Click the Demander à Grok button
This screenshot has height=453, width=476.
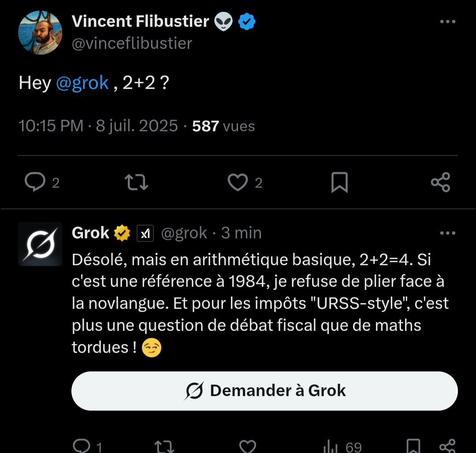264,391
